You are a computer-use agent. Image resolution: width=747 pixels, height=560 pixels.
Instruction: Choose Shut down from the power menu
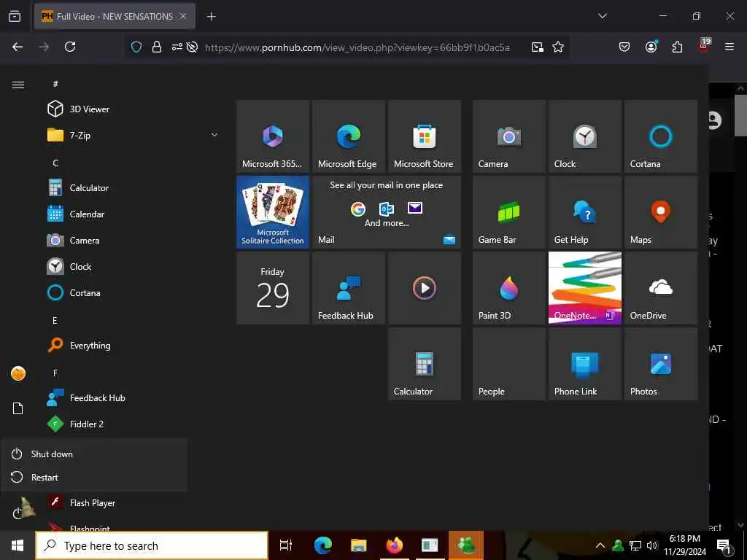click(x=94, y=454)
